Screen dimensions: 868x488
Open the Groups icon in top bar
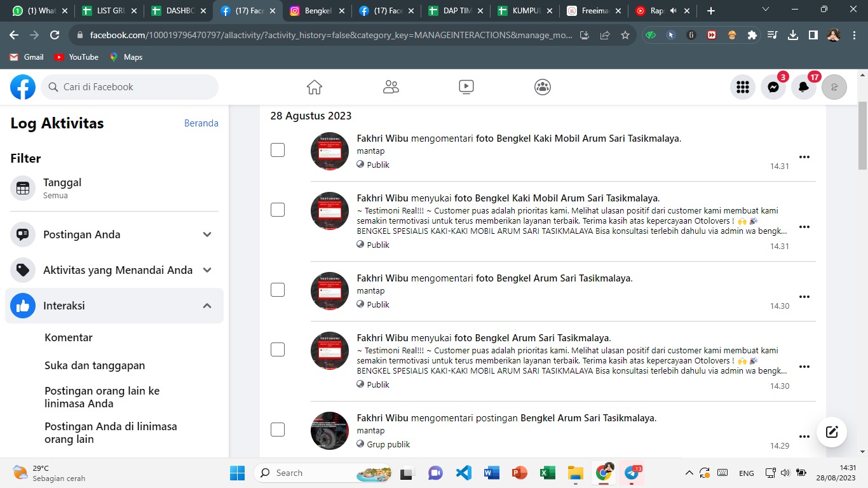tap(542, 87)
